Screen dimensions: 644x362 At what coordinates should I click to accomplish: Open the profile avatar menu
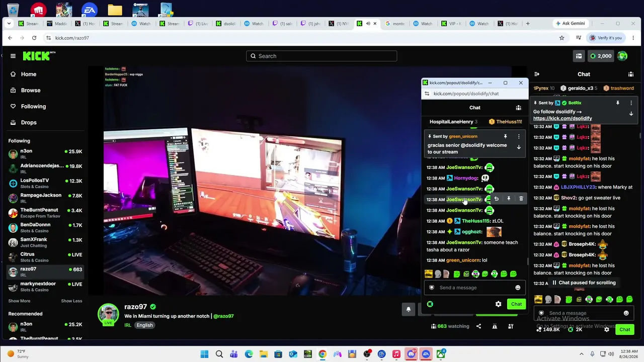pyautogui.click(x=622, y=56)
